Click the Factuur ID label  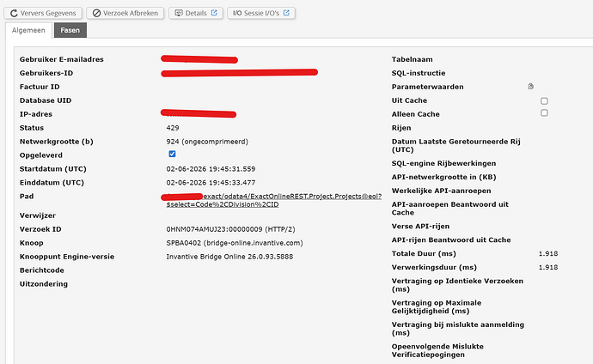(40, 87)
